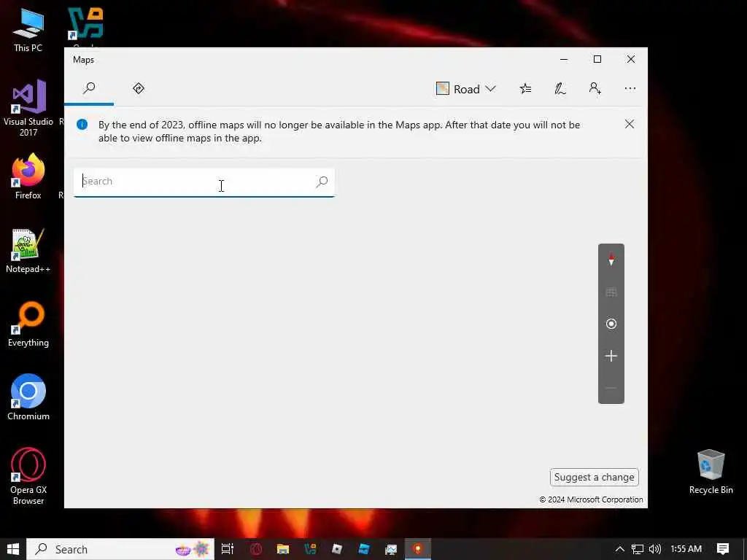Image resolution: width=747 pixels, height=560 pixels.
Task: Rotate map to north with compass
Action: pos(611,260)
